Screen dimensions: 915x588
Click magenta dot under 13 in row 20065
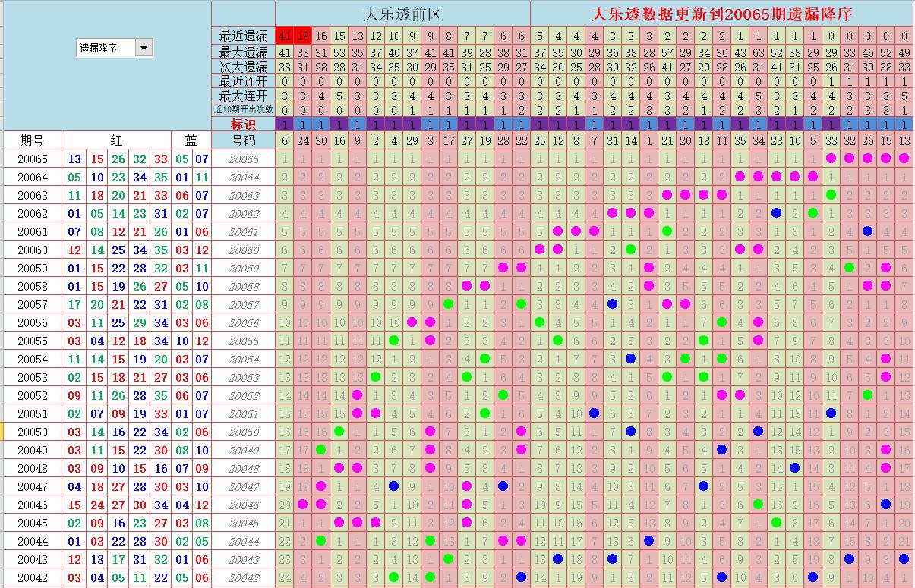(904, 159)
